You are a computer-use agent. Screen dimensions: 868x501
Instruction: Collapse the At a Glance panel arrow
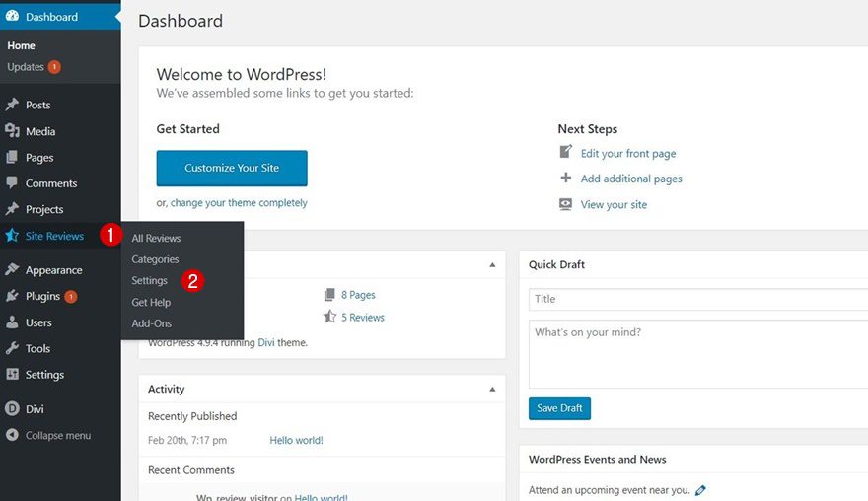pos(492,264)
